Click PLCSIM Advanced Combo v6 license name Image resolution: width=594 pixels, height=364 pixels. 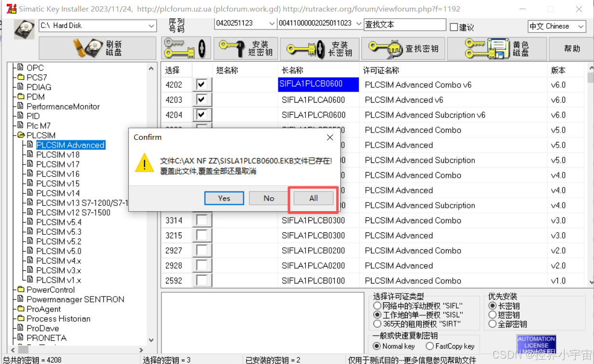[418, 85]
